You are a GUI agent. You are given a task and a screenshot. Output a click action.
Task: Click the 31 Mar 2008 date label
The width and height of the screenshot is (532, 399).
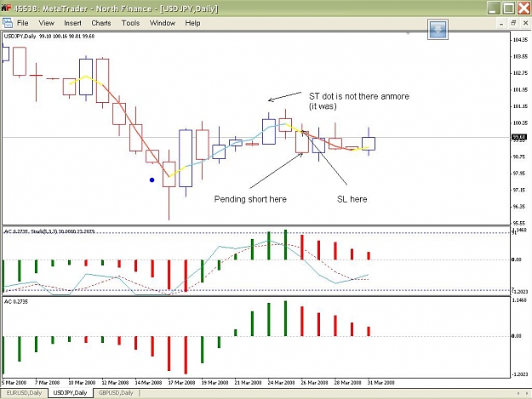coord(381,383)
